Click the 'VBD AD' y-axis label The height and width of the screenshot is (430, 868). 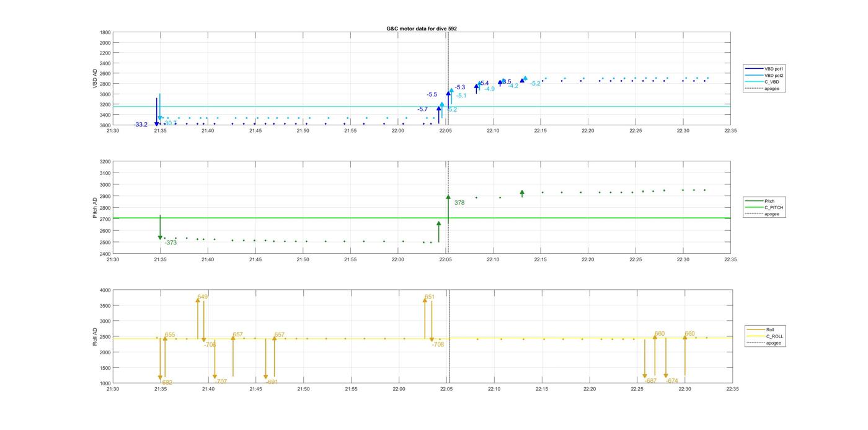95,78
